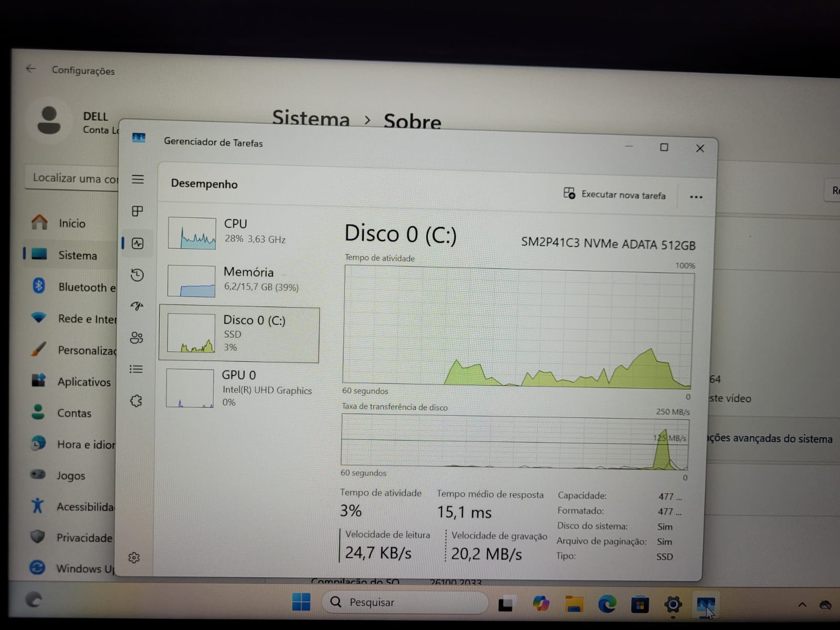840x630 pixels.
Task: Open the Details list page icon
Action: tap(136, 369)
